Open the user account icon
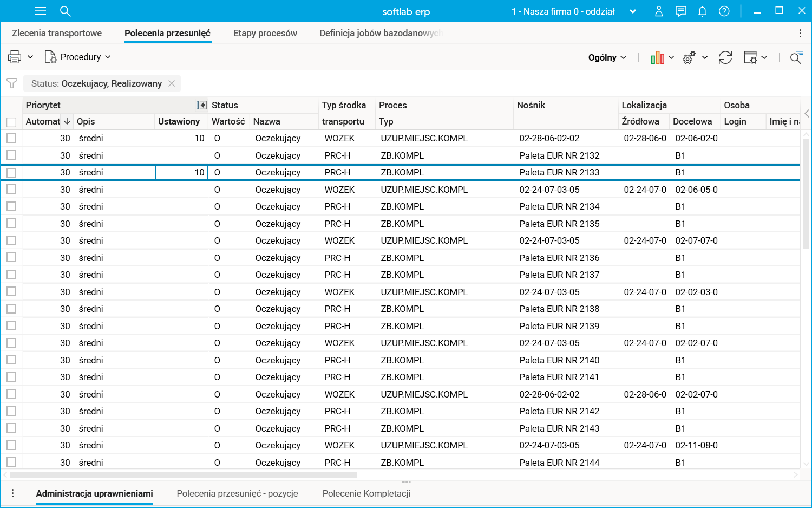 [x=659, y=11]
